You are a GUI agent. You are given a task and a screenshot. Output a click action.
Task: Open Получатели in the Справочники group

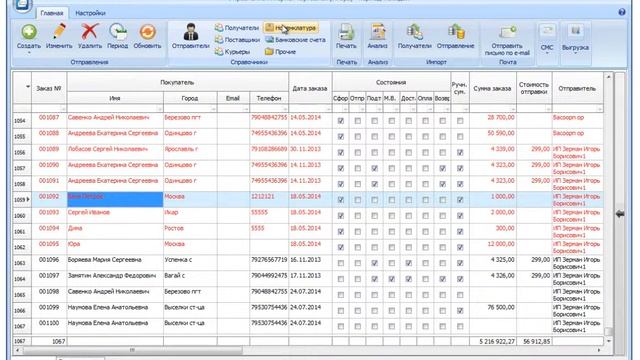pos(237,28)
